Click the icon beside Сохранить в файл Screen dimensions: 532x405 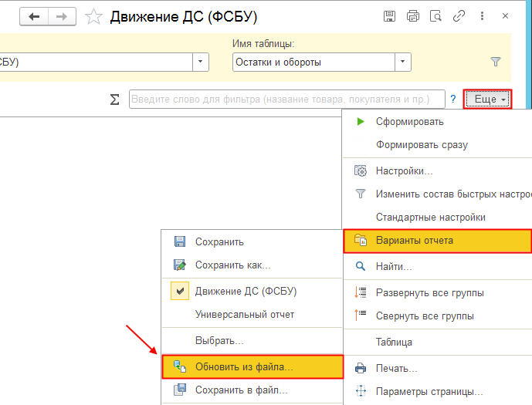click(179, 390)
